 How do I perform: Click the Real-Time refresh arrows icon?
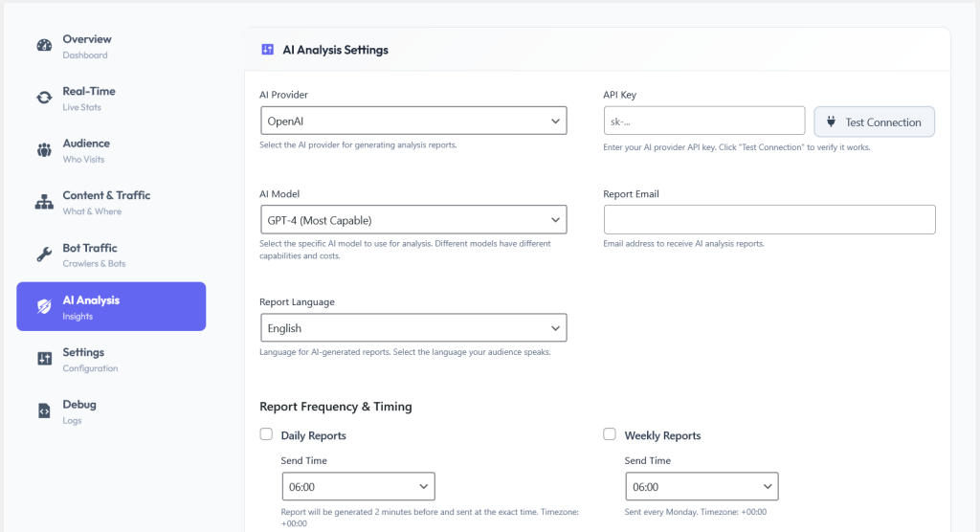(44, 98)
